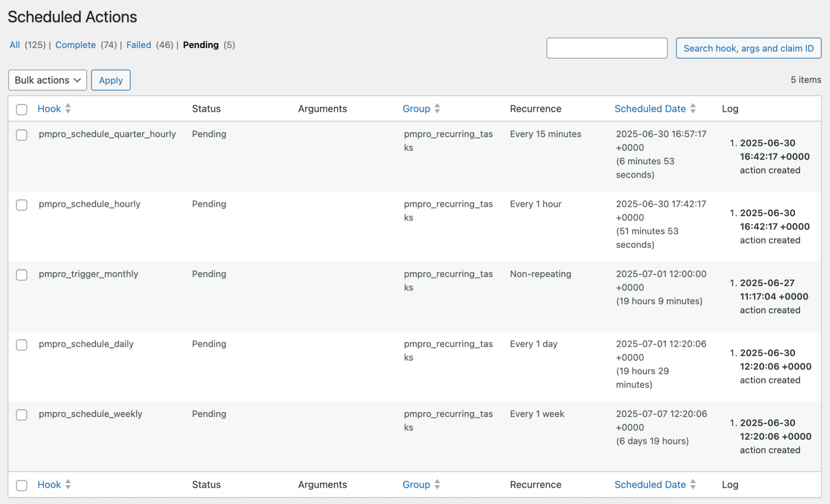Click the footer Scheduled Date sort arrows
The width and height of the screenshot is (830, 504).
click(x=693, y=484)
